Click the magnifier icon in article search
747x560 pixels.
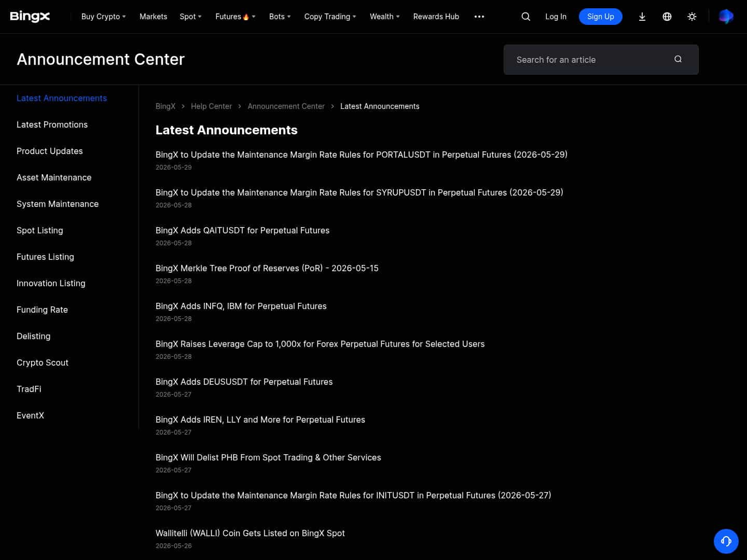pyautogui.click(x=678, y=59)
